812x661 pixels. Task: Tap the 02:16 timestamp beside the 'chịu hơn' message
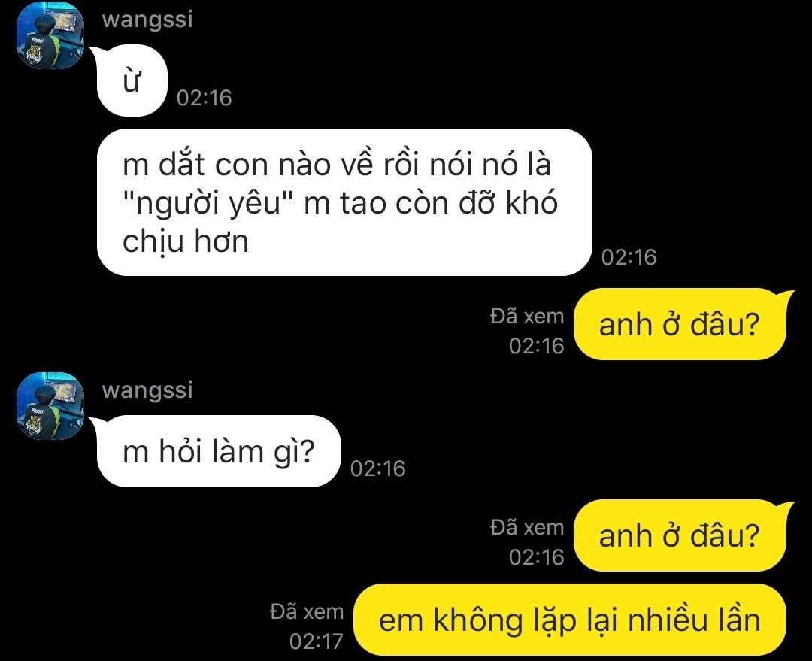[629, 257]
